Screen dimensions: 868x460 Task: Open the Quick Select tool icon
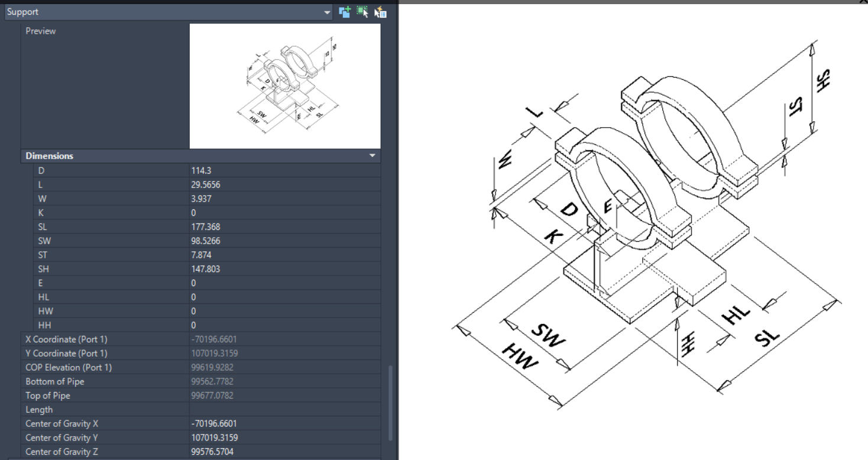380,12
